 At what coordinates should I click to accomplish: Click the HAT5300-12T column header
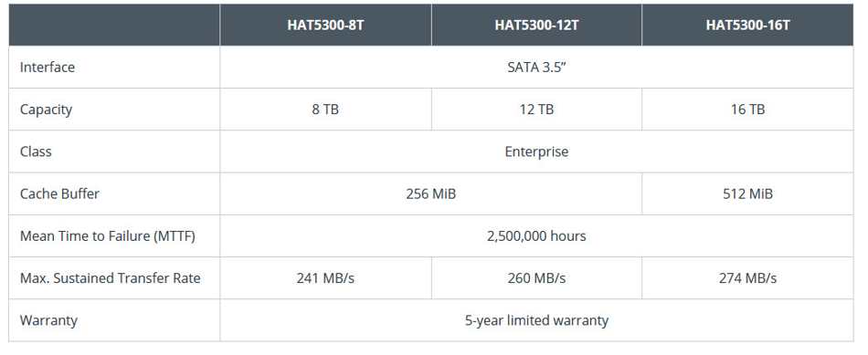point(536,26)
